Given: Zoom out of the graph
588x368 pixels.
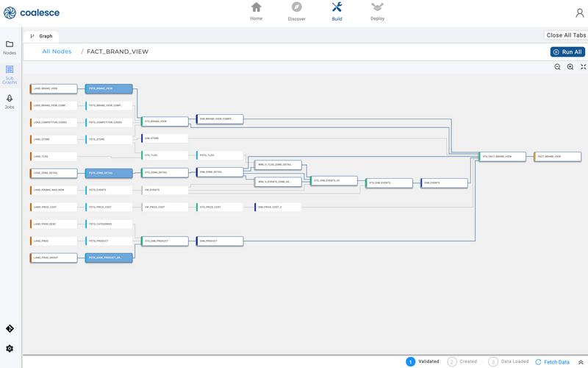Looking at the screenshot, I should pos(557,67).
